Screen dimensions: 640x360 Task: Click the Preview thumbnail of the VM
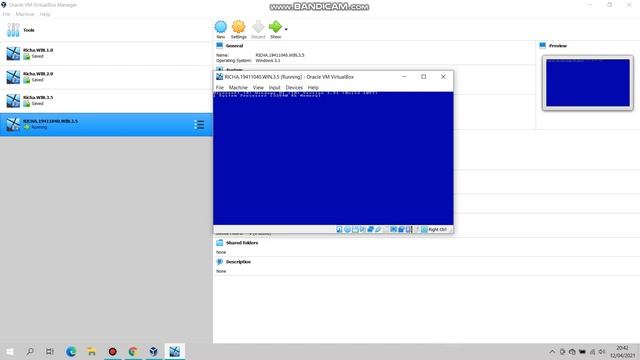(x=588, y=83)
